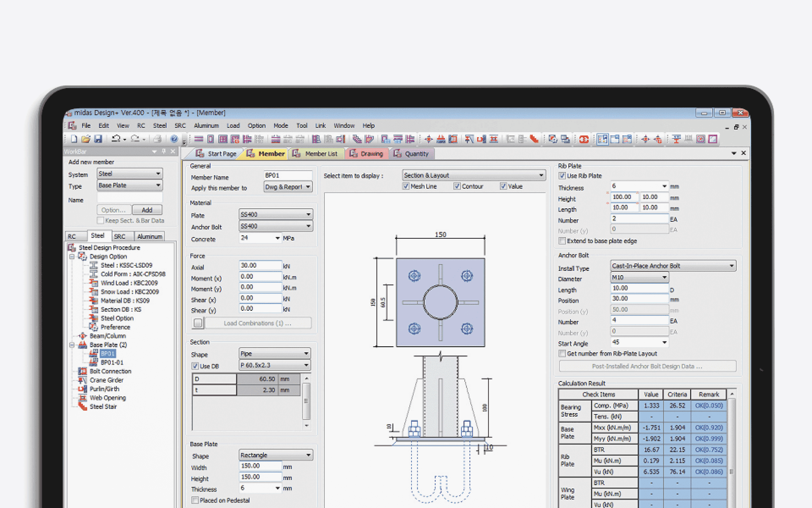812x508 pixels.
Task: Switch to the Drawing tab
Action: coord(367,154)
